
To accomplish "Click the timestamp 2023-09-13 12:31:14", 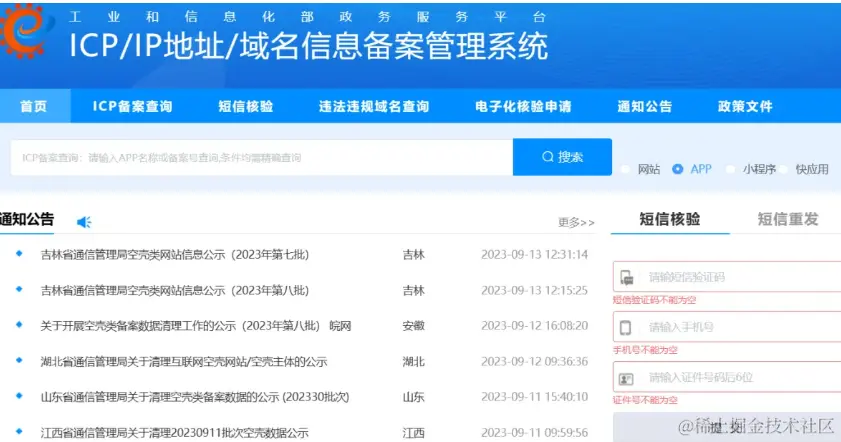I will tap(535, 254).
